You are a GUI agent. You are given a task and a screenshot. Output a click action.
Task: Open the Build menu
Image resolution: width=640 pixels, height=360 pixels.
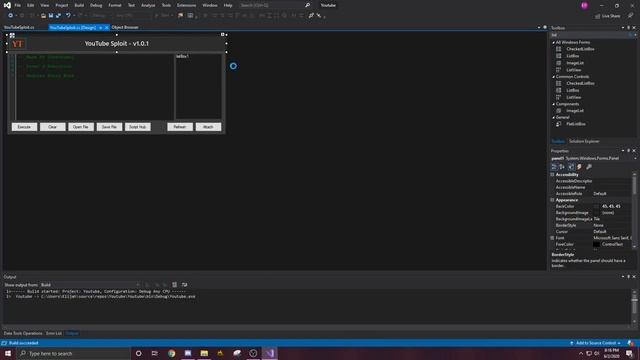coord(79,5)
